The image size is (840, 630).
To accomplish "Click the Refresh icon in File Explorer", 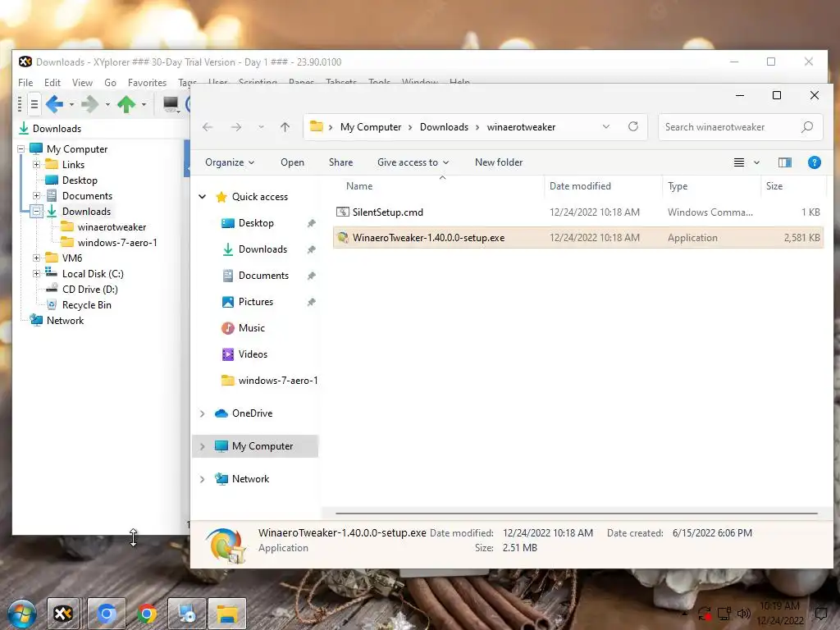I will click(x=633, y=126).
